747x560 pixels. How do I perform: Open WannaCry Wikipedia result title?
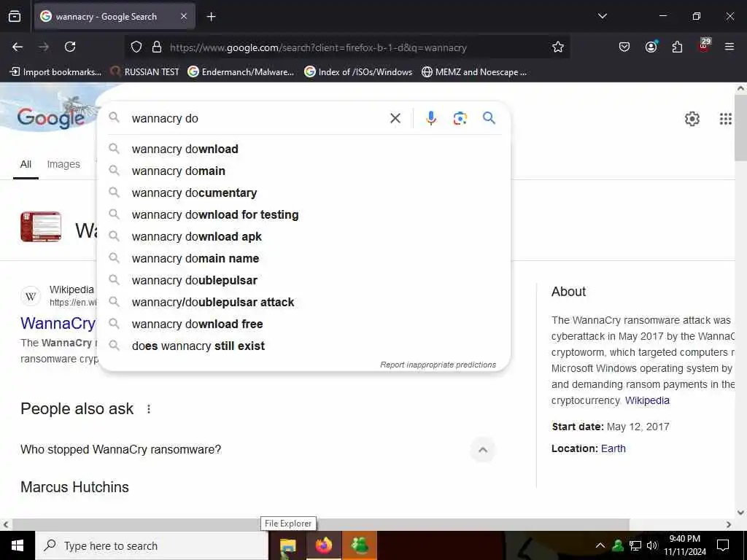pos(58,323)
